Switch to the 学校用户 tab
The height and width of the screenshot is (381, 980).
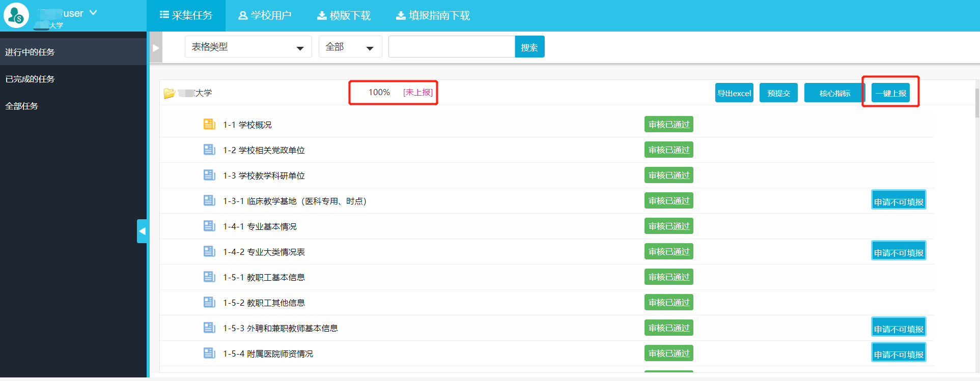click(x=265, y=15)
